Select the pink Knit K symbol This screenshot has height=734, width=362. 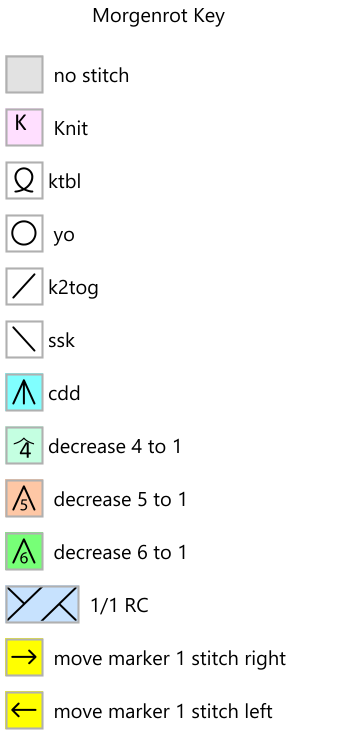coord(24,127)
